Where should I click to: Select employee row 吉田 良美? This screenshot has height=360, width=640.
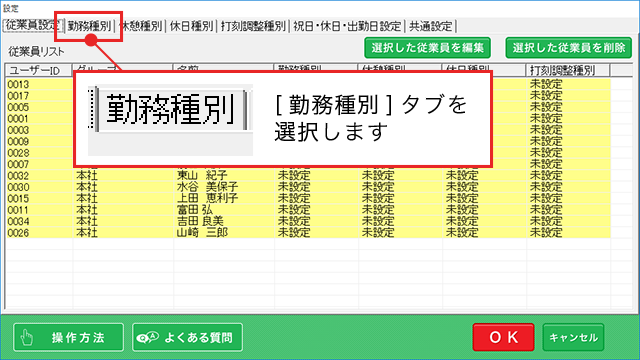[308, 222]
